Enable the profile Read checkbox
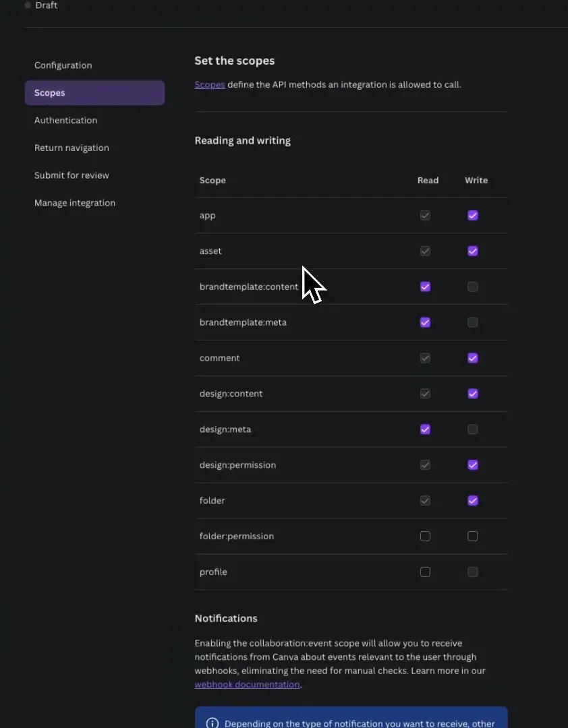The height and width of the screenshot is (728, 568). click(x=425, y=572)
